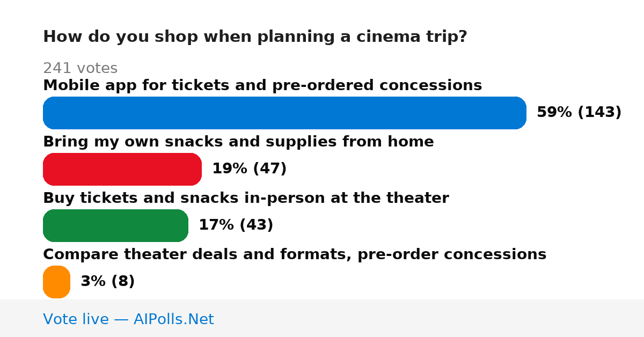Open the Vote live — AIPolls.Net link
Screen dimensions: 644x337
pyautogui.click(x=128, y=319)
